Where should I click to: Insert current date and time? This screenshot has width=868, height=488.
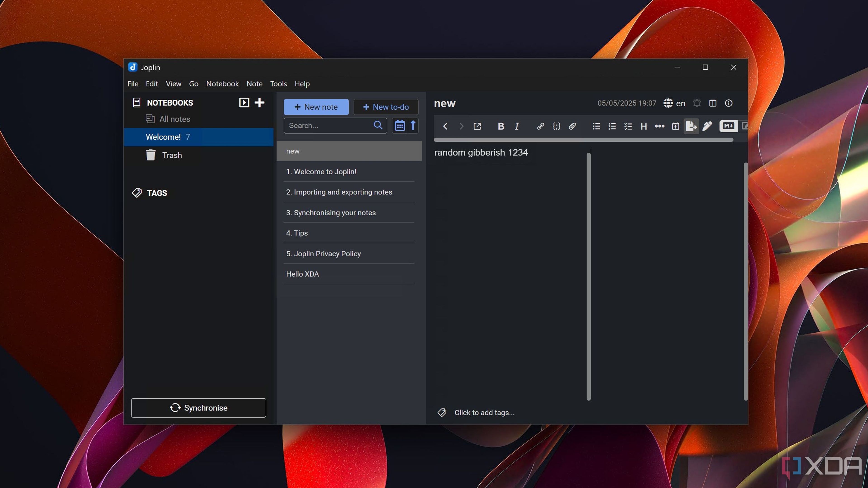tap(675, 126)
